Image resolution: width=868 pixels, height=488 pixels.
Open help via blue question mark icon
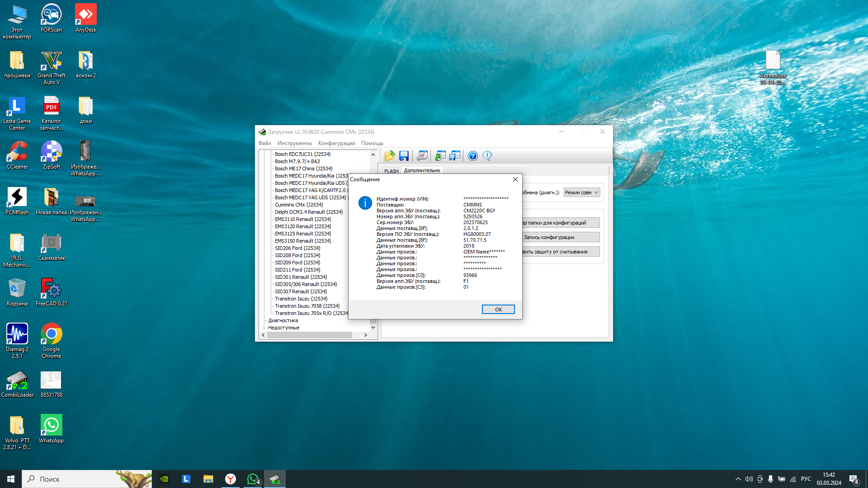click(472, 156)
